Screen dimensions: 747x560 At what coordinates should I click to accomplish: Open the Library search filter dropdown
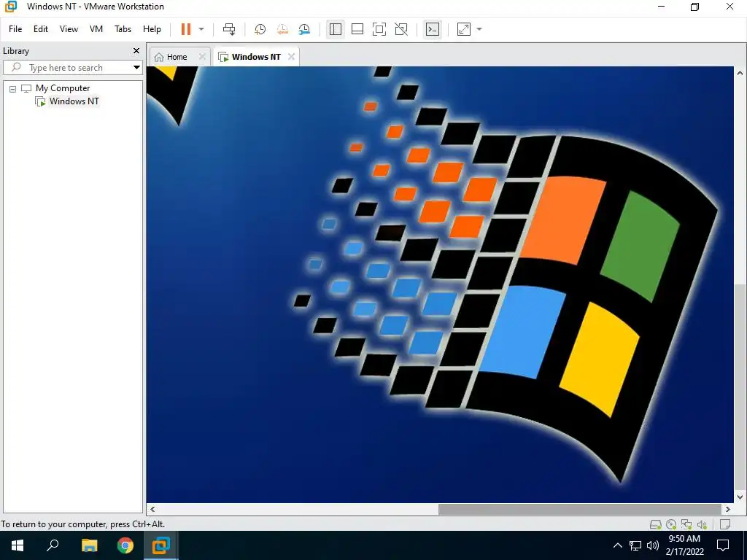click(x=136, y=68)
